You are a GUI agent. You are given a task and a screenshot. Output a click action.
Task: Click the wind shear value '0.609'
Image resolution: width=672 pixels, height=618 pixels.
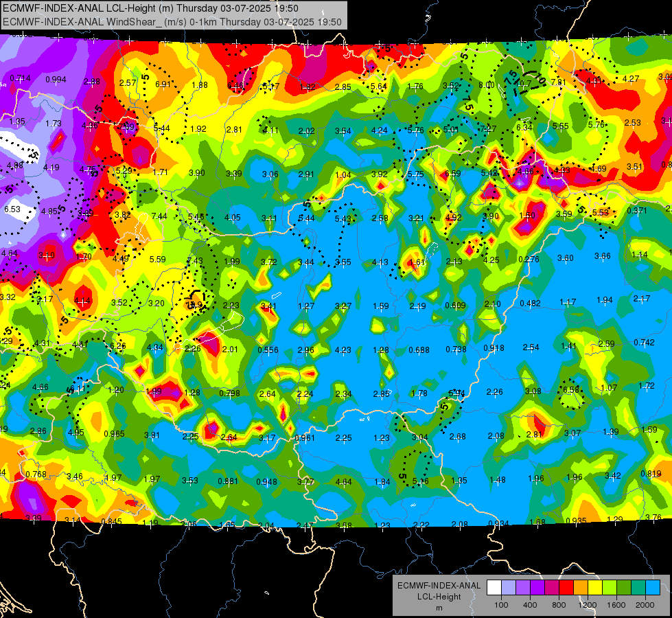pyautogui.click(x=455, y=306)
